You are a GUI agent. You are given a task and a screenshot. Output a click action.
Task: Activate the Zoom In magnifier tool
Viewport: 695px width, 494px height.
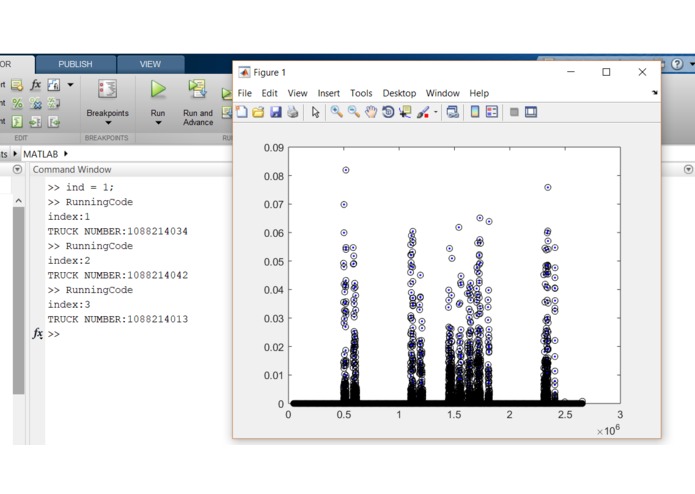(x=336, y=112)
